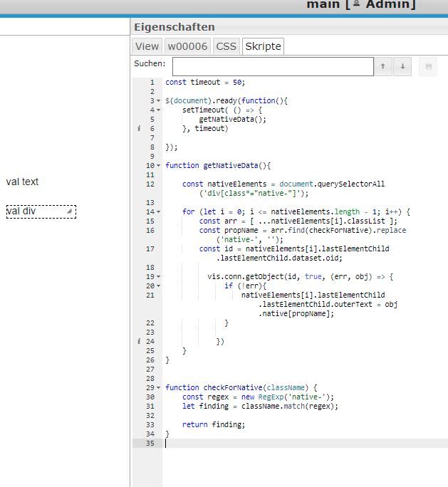Collapse getObject callback fold at line 19

pyautogui.click(x=158, y=276)
